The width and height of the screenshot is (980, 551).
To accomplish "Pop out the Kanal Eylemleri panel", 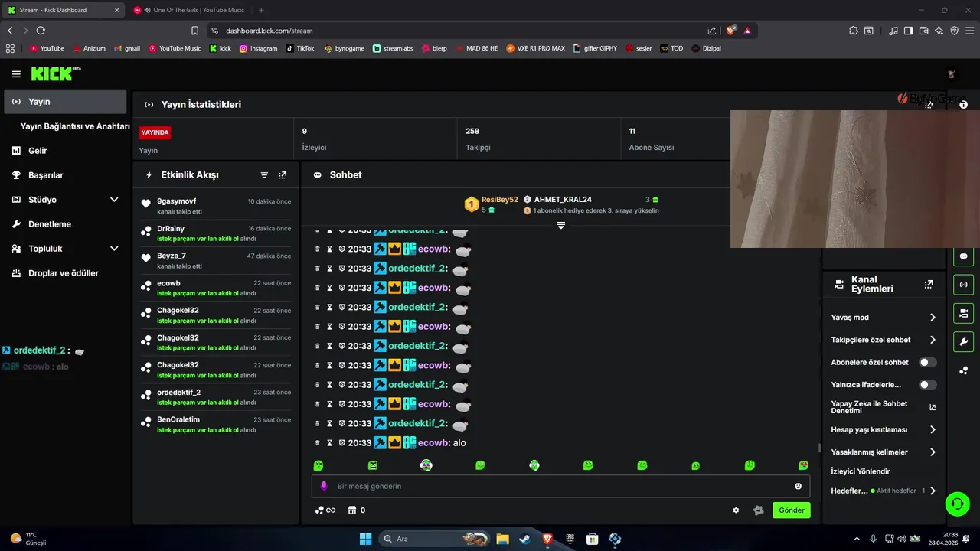I will pyautogui.click(x=929, y=284).
